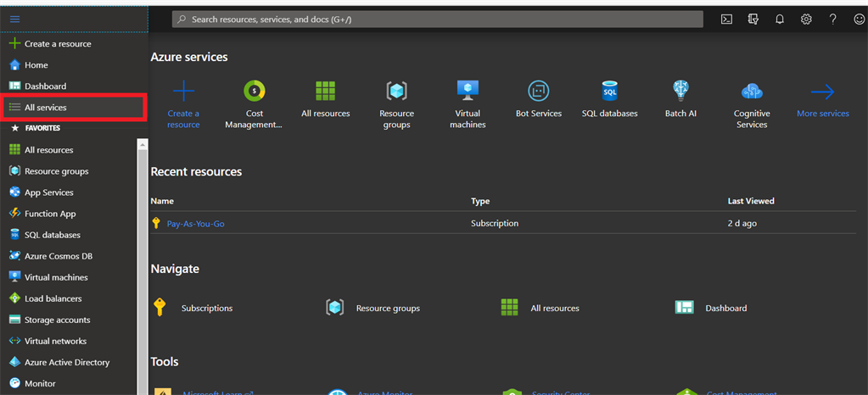
Task: Click the Create a resource tile in Azure services
Action: point(184,104)
